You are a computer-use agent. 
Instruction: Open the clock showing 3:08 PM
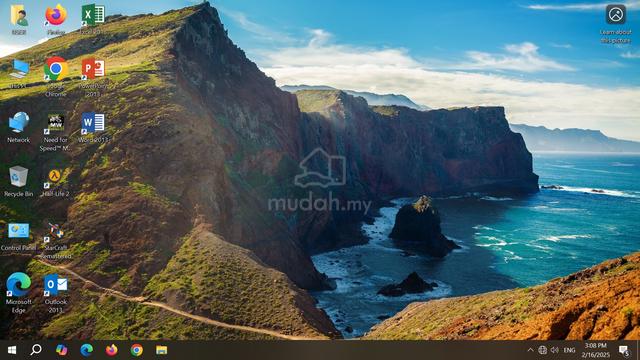596,350
